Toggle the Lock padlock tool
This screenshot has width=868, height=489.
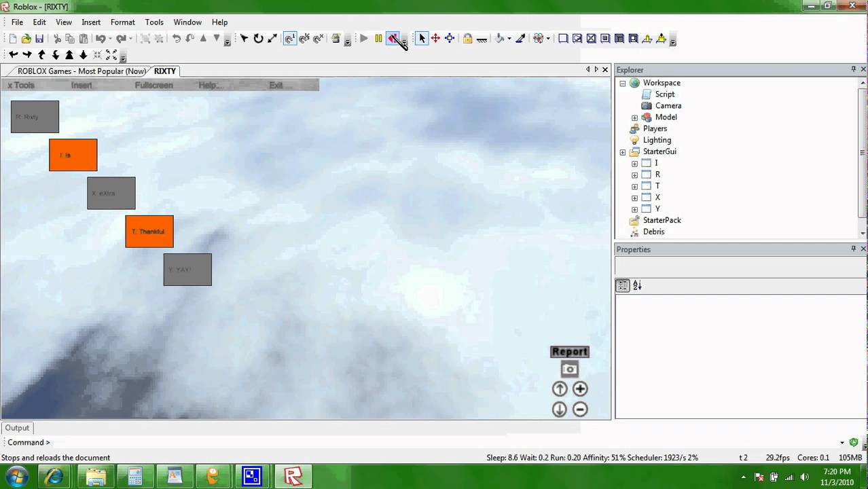[467, 39]
